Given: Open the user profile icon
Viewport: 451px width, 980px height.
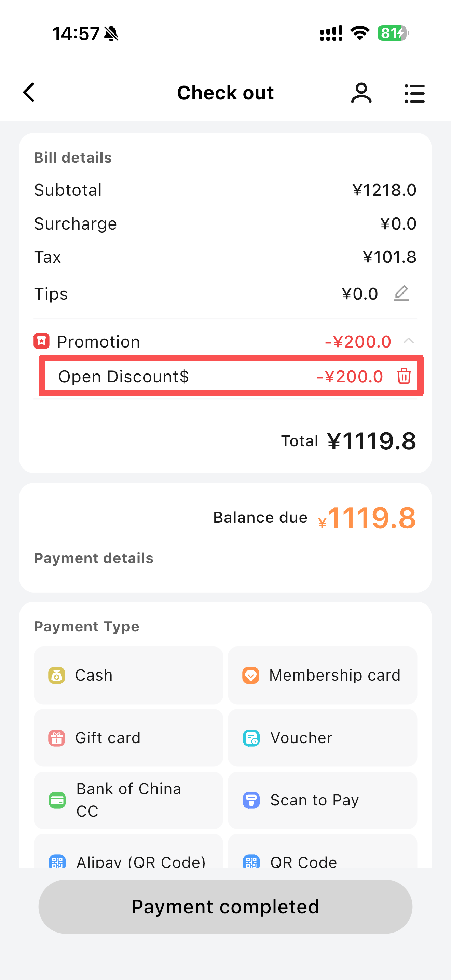Looking at the screenshot, I should [x=361, y=93].
